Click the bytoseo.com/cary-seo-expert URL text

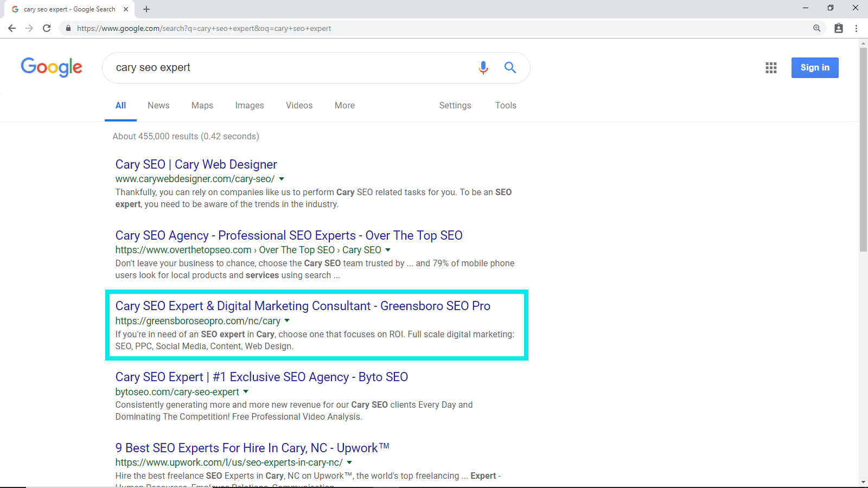coord(177,392)
